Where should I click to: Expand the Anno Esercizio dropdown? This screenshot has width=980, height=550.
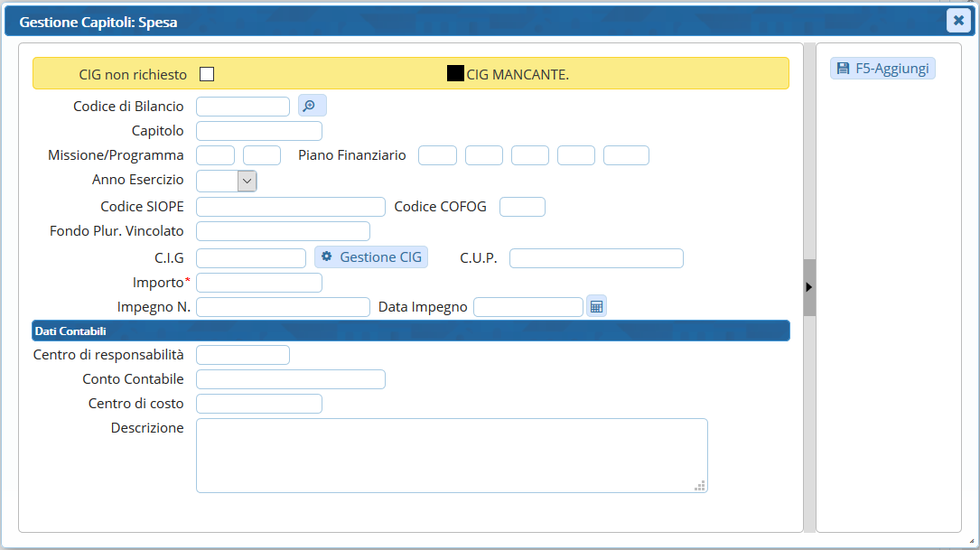247,181
